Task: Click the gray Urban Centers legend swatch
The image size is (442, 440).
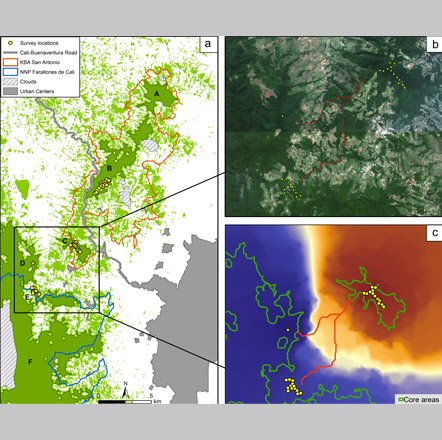Action: click(x=10, y=91)
